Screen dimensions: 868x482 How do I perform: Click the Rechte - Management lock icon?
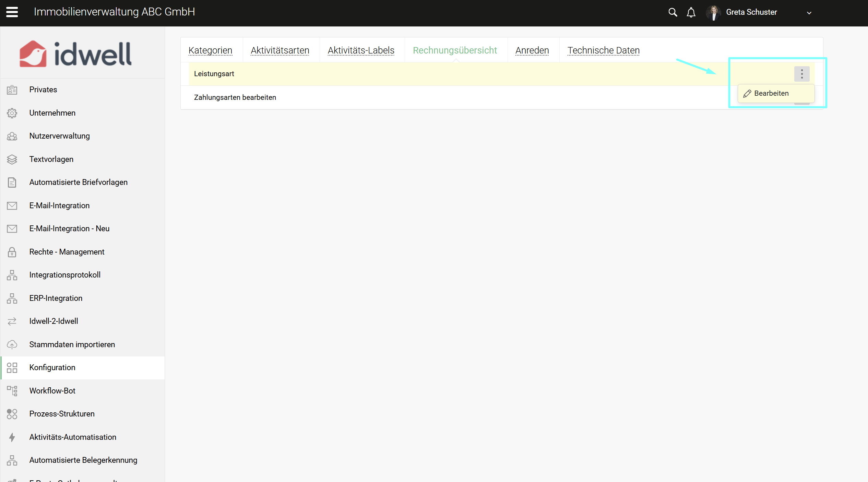tap(12, 252)
